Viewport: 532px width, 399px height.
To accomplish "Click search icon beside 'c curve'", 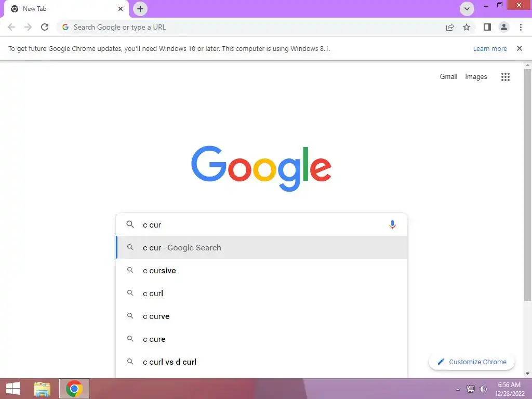I will pyautogui.click(x=130, y=316).
